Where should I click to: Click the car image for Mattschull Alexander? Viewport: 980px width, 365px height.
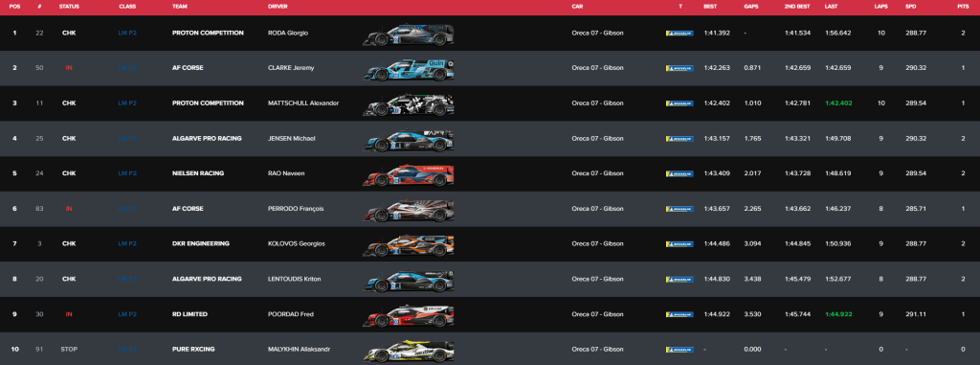coord(408,105)
